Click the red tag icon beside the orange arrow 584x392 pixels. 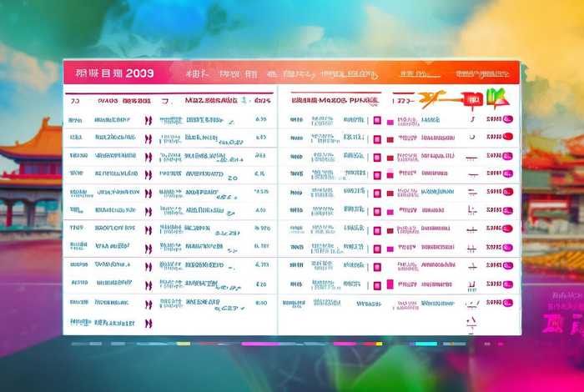click(x=473, y=100)
